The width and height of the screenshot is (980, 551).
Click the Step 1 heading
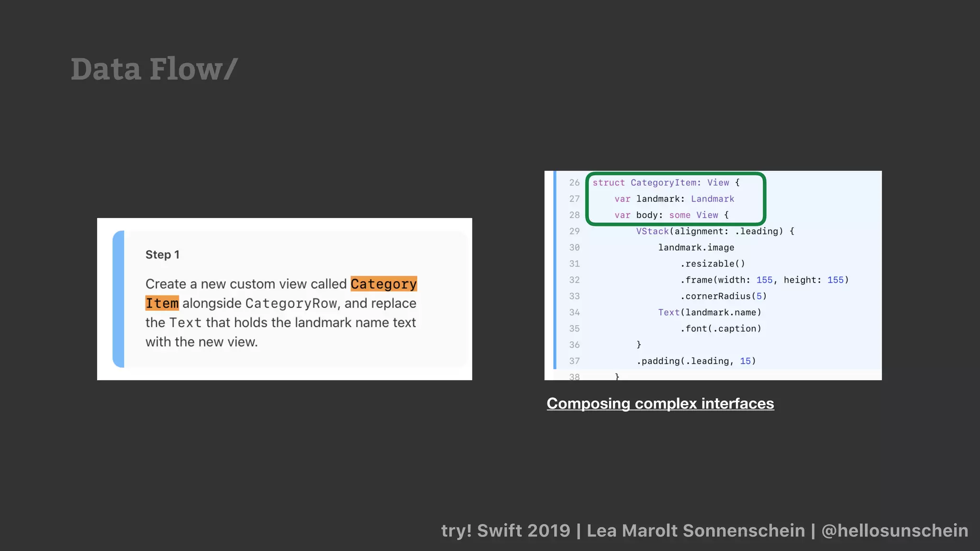(162, 254)
